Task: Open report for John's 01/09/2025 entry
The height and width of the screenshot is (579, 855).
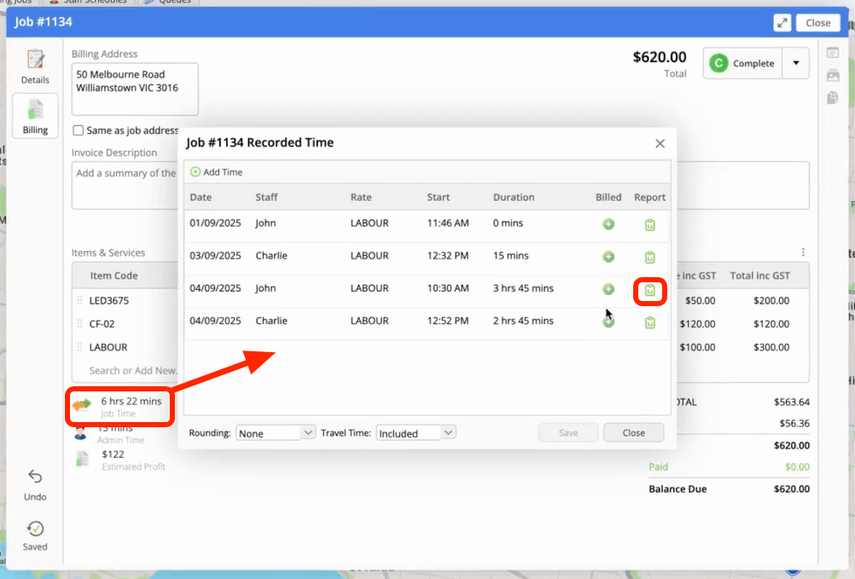Action: pyautogui.click(x=650, y=225)
